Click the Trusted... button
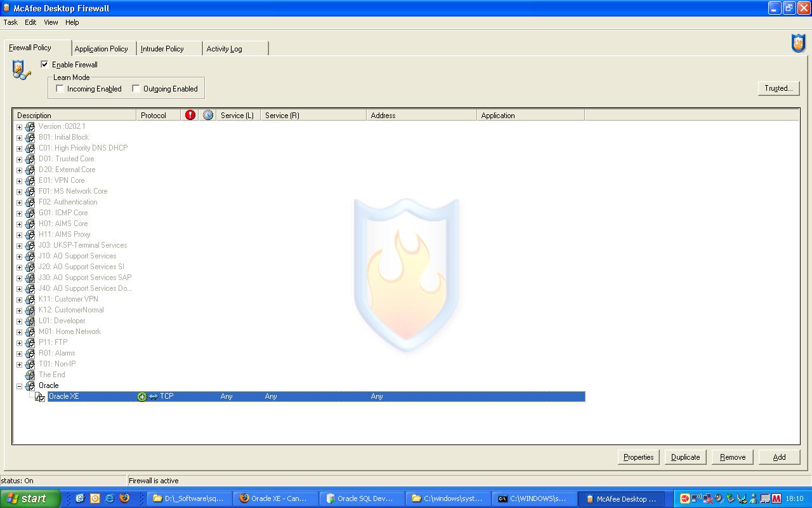Viewport: 812px width, 508px height. click(778, 88)
